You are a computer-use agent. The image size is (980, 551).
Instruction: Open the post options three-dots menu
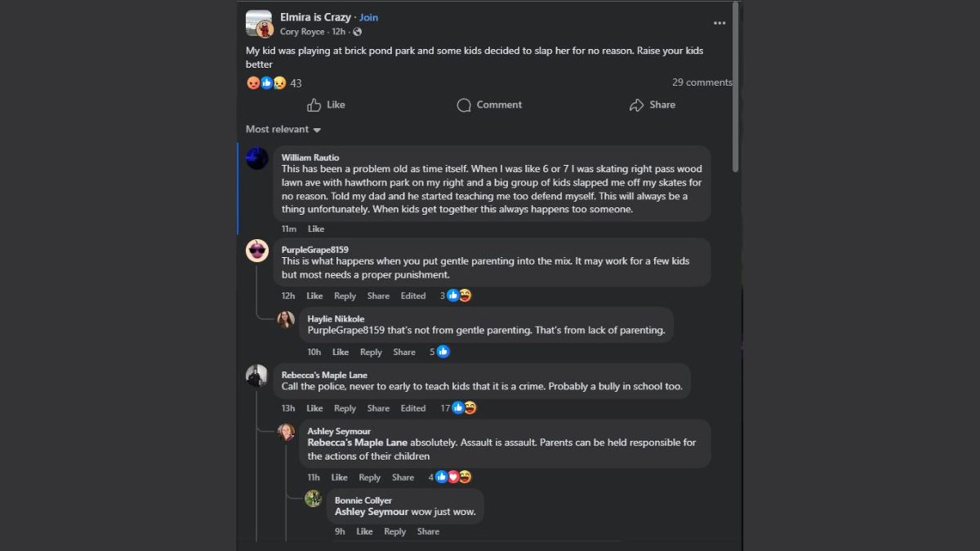point(719,23)
